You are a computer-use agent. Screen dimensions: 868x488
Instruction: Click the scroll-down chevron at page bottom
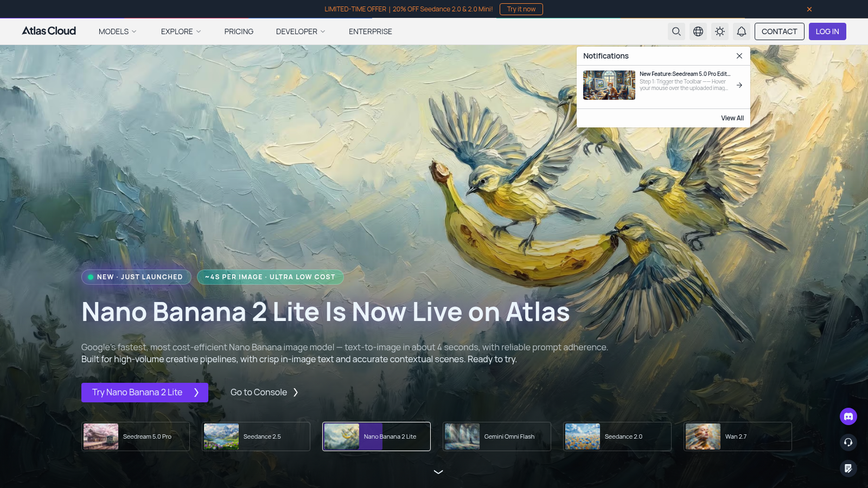point(438,472)
